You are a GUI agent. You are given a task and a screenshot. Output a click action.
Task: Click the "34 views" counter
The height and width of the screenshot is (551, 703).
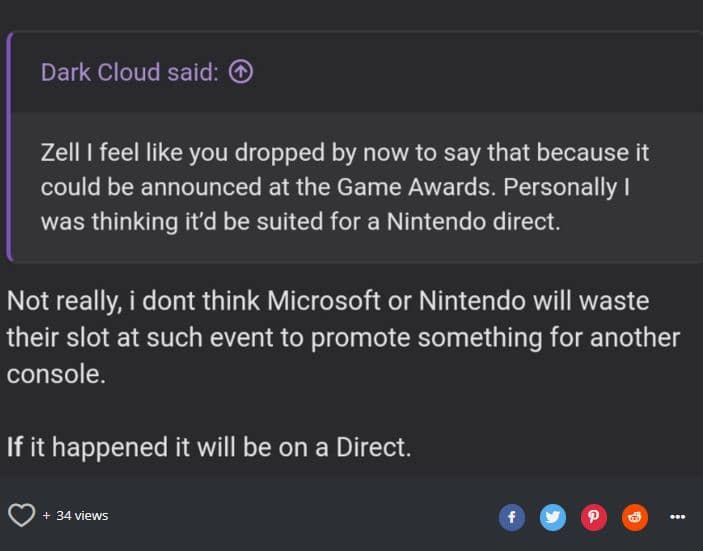82,516
